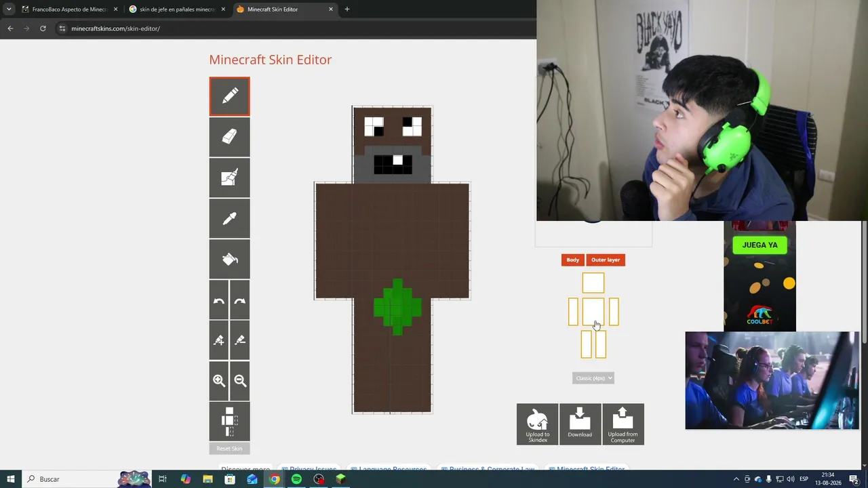
Task: Click the Reset Skin button
Action: coord(229,449)
